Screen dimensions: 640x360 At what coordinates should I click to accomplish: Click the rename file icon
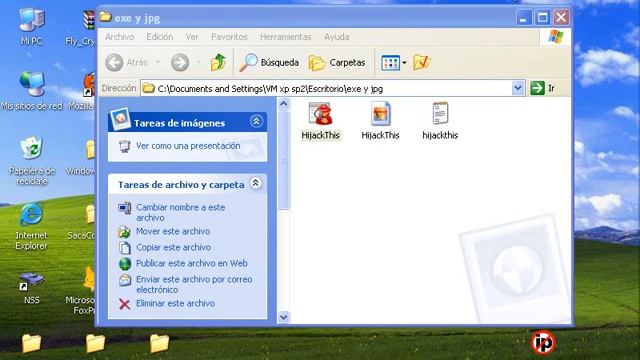pyautogui.click(x=124, y=208)
